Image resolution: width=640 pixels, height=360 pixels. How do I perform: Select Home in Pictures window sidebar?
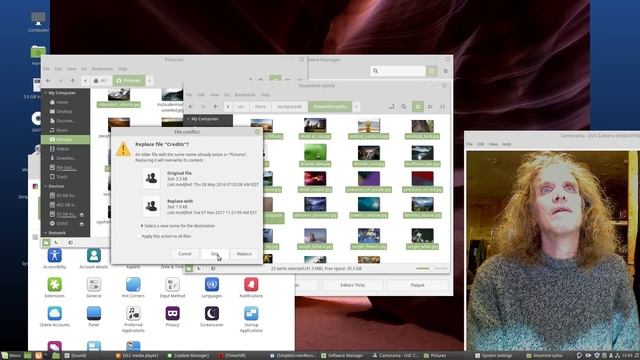[x=65, y=102]
